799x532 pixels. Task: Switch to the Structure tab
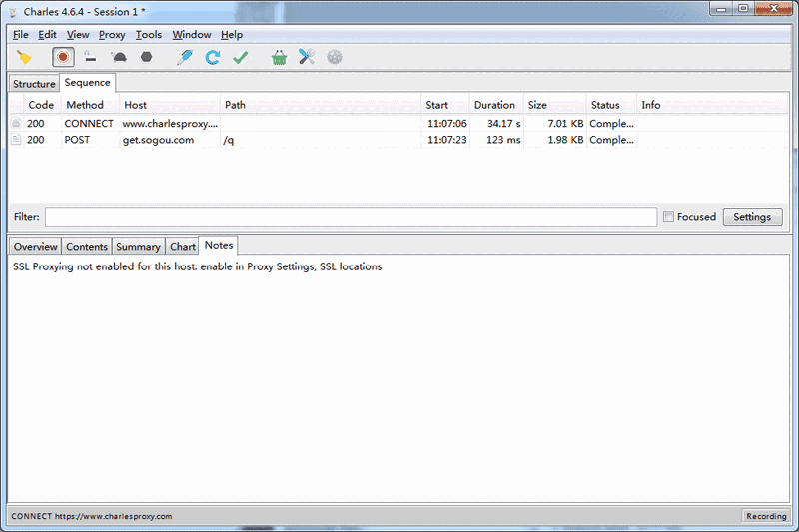pyautogui.click(x=34, y=84)
